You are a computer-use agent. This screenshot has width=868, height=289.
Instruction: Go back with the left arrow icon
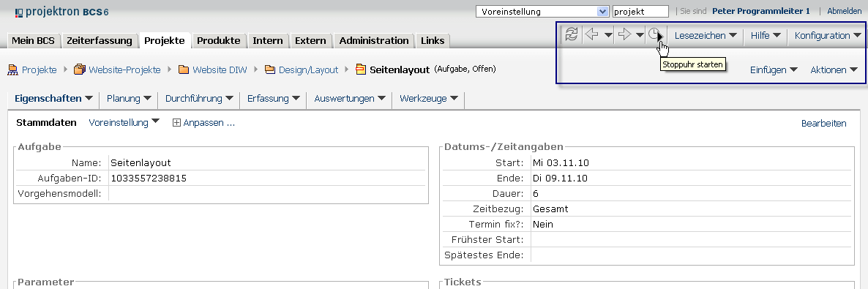point(592,35)
